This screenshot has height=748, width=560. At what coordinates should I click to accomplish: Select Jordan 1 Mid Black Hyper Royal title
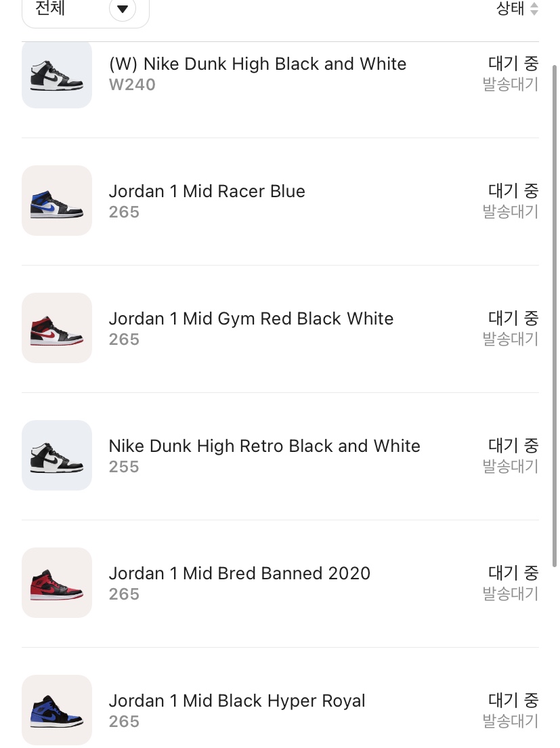click(x=237, y=701)
